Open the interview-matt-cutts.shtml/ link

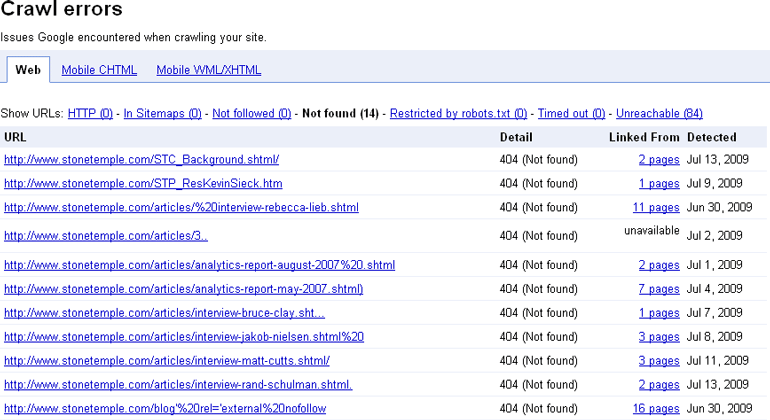pyautogui.click(x=167, y=361)
